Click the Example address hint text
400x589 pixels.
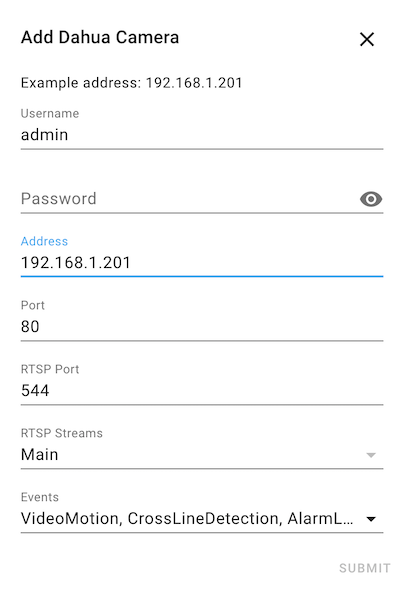[x=131, y=83]
